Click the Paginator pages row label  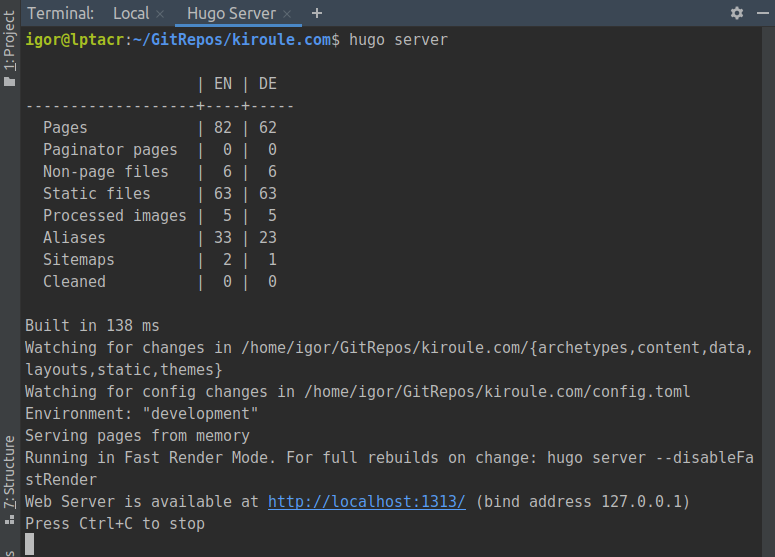coord(110,150)
